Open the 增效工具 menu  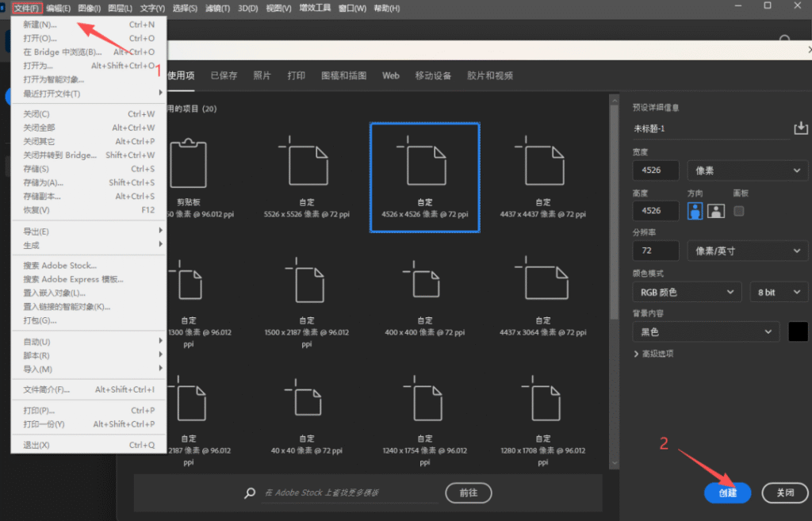pyautogui.click(x=315, y=8)
